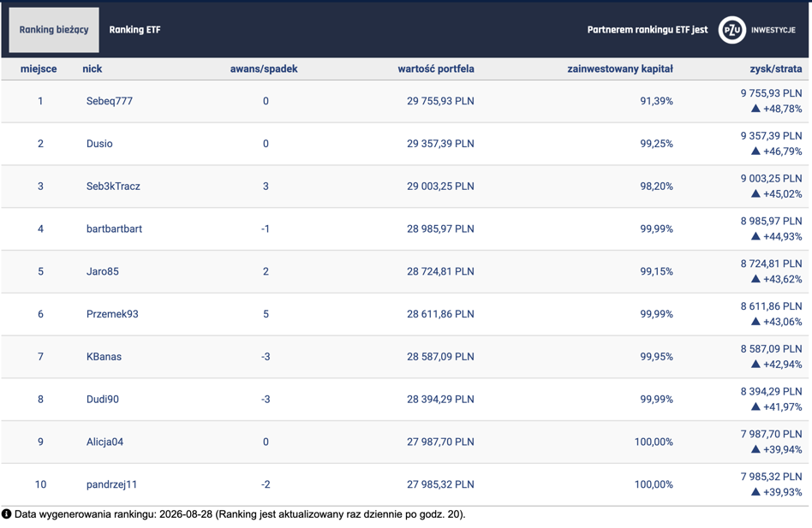Click the gain triangle next to +45,02%
The width and height of the screenshot is (812, 528).
coord(755,194)
